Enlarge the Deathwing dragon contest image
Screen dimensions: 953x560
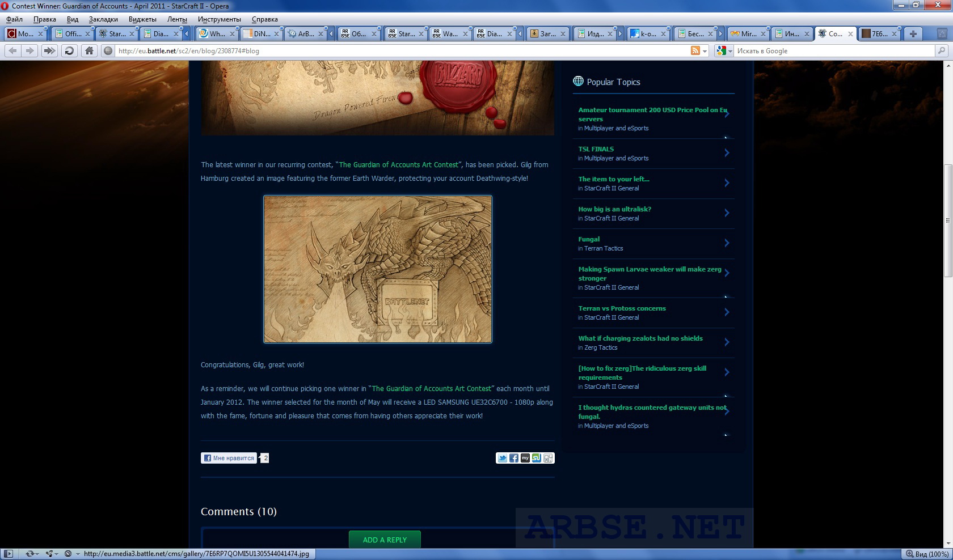(378, 269)
